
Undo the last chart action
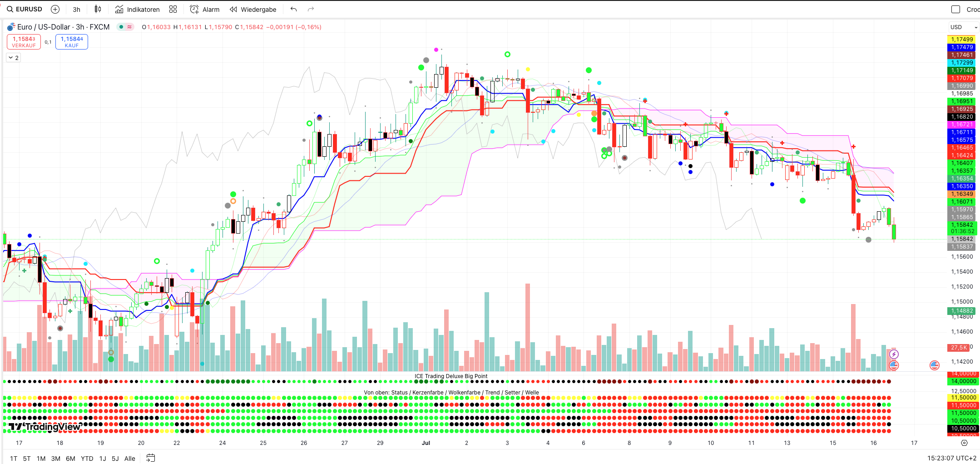pyautogui.click(x=294, y=9)
